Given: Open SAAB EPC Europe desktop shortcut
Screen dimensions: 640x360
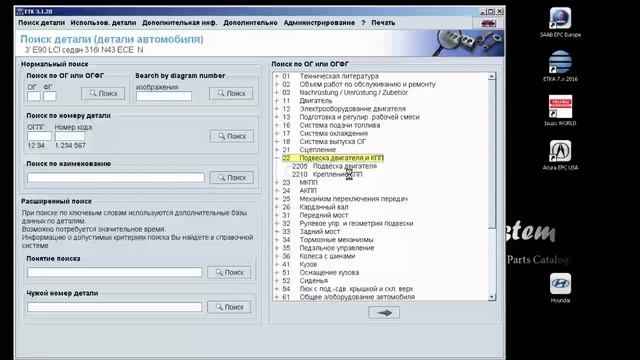Looking at the screenshot, I should (560, 23).
